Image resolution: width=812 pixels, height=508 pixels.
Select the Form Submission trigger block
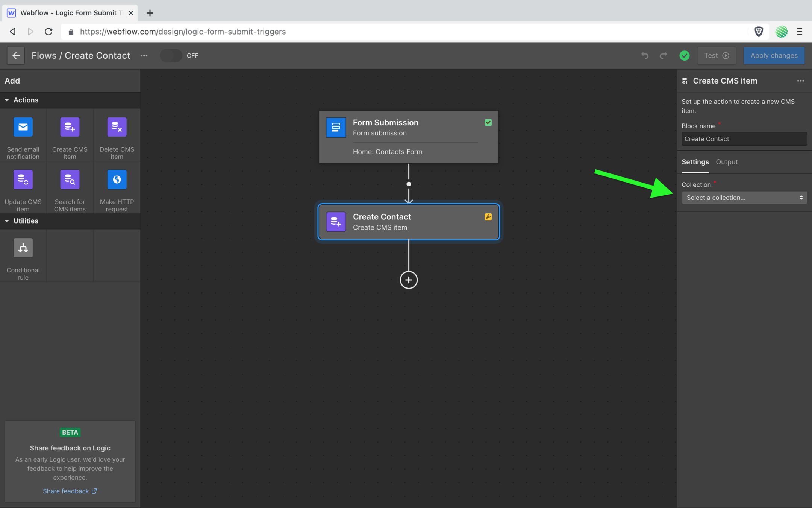point(409,137)
